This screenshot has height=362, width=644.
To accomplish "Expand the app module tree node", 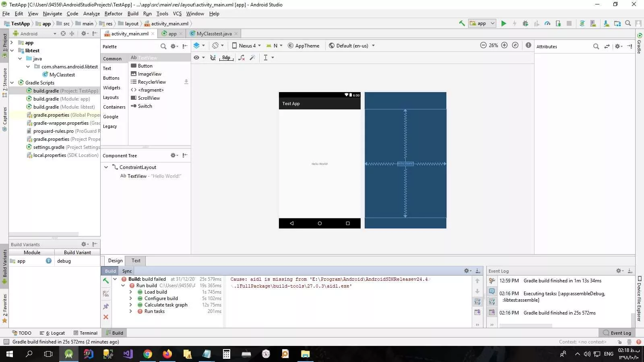I will (12, 43).
